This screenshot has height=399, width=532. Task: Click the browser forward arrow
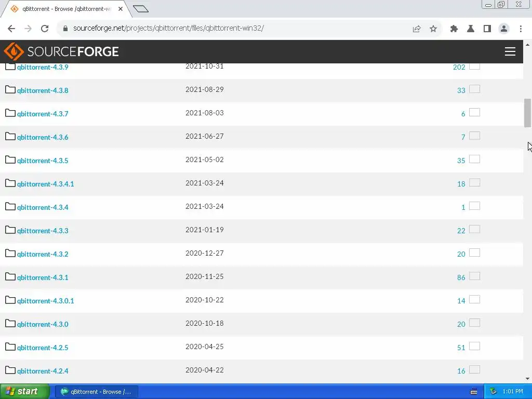pyautogui.click(x=28, y=29)
